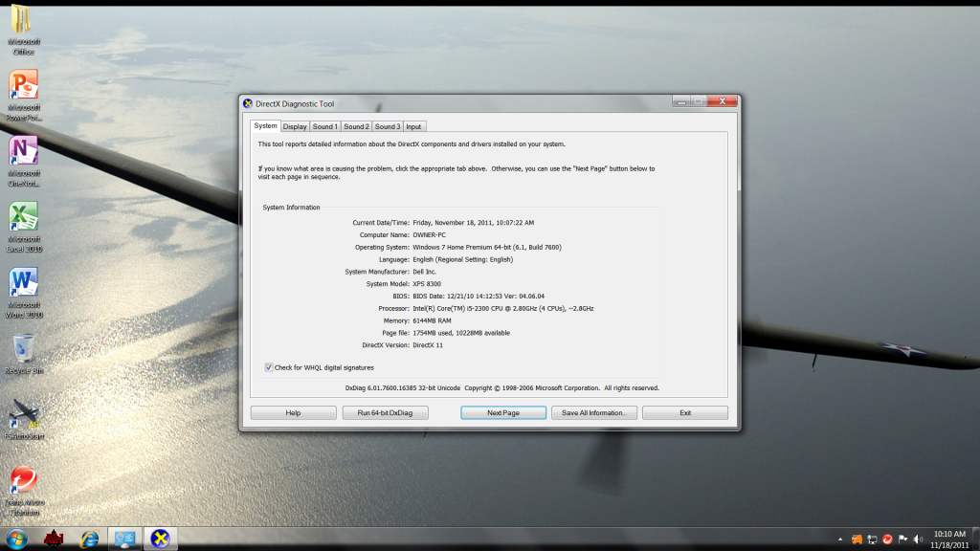Click the '1754MB used' page file value

[x=461, y=333]
